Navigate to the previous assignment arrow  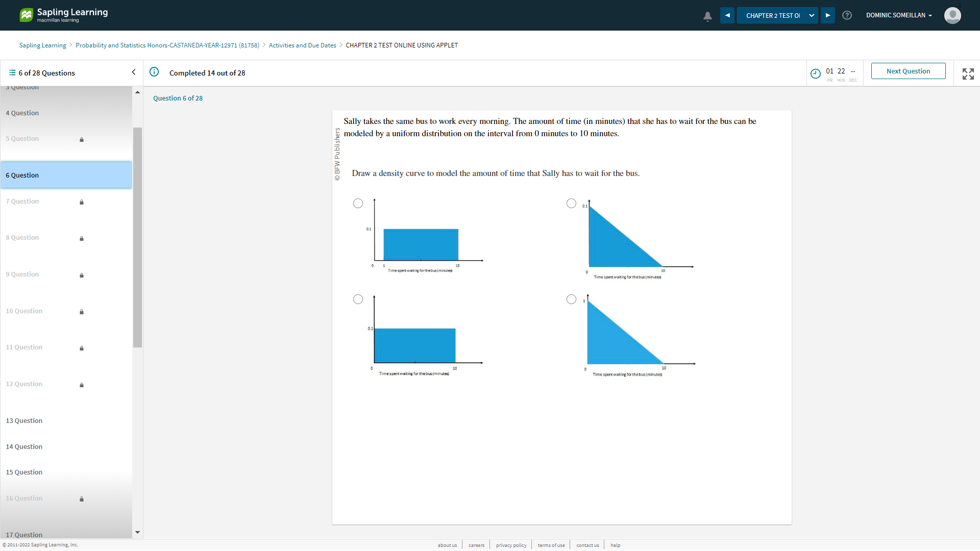tap(727, 15)
